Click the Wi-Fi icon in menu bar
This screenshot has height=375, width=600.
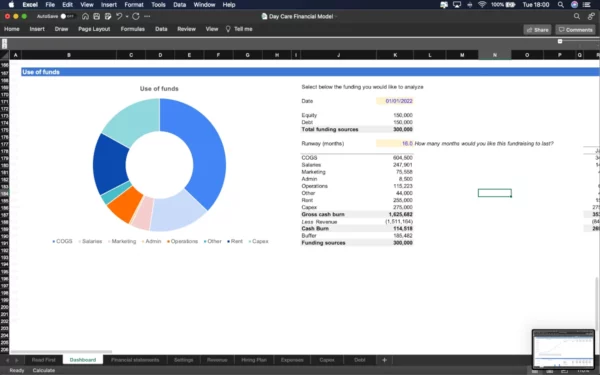tap(482, 5)
